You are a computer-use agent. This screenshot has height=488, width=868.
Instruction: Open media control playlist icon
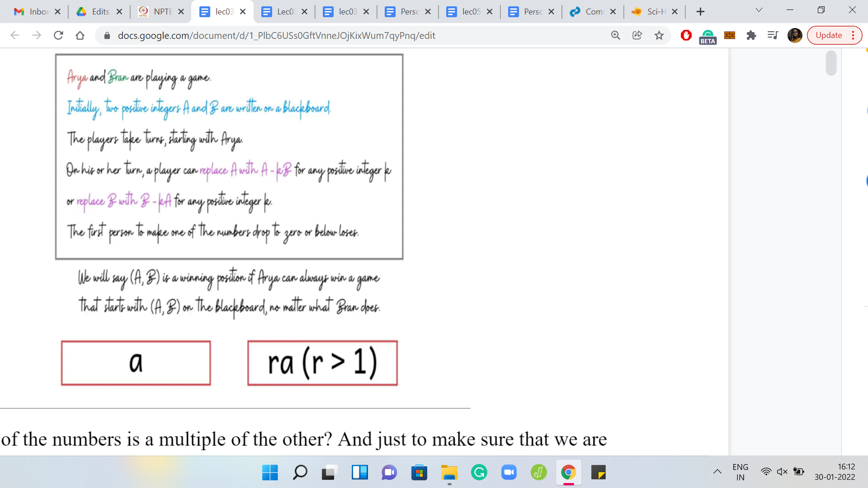pos(773,35)
